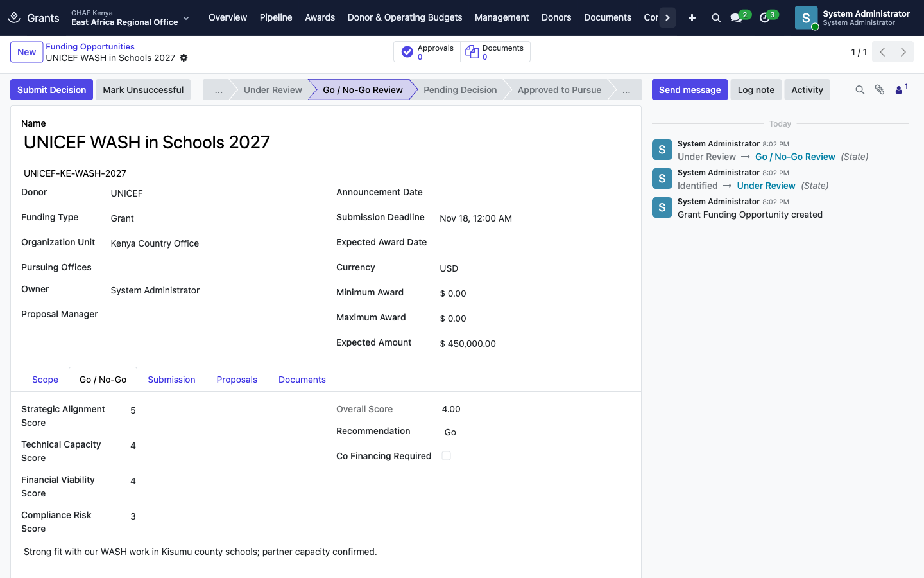The image size is (924, 578).
Task: Open the Recommendation dropdown showing Go
Action: coord(535,432)
